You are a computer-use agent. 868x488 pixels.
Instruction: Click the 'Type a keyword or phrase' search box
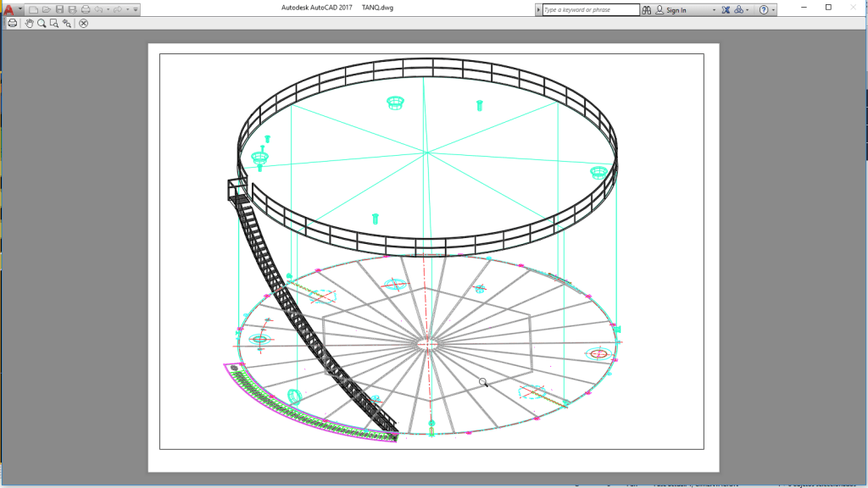[x=591, y=10]
